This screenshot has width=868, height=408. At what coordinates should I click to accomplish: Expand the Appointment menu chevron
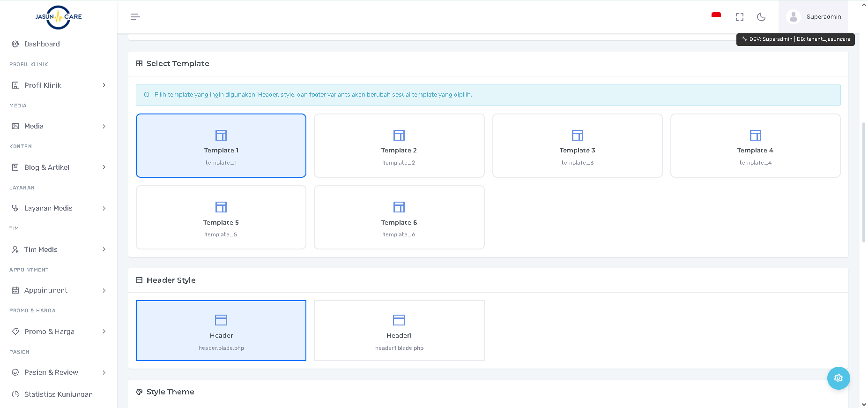pyautogui.click(x=104, y=290)
